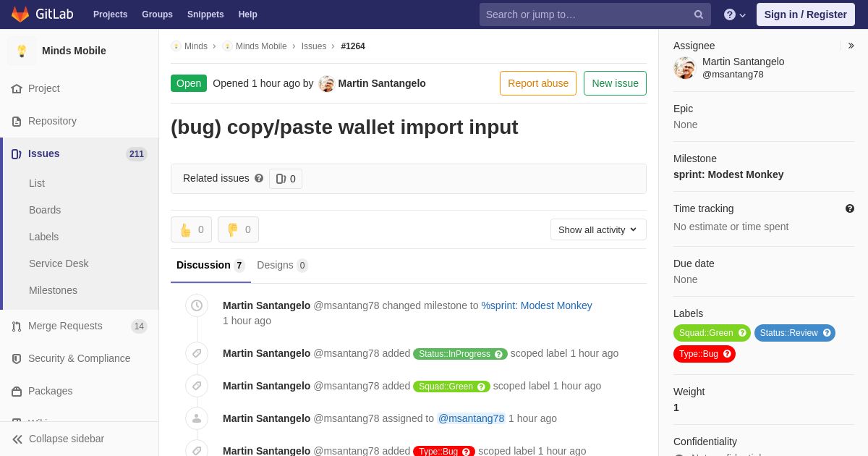Click the Collapse sidebar arrows icon
Screen dimensions: 868x456
(17, 439)
